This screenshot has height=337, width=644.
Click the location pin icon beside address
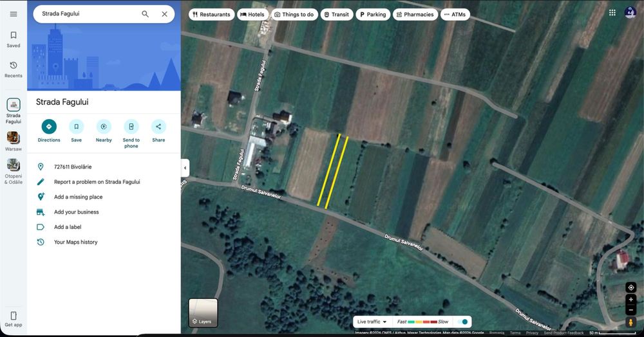pos(41,167)
